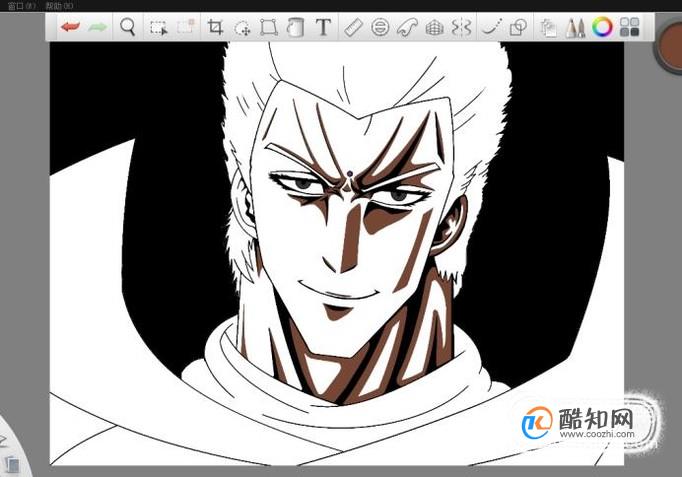Click the red Undo arrow

[x=70, y=27]
